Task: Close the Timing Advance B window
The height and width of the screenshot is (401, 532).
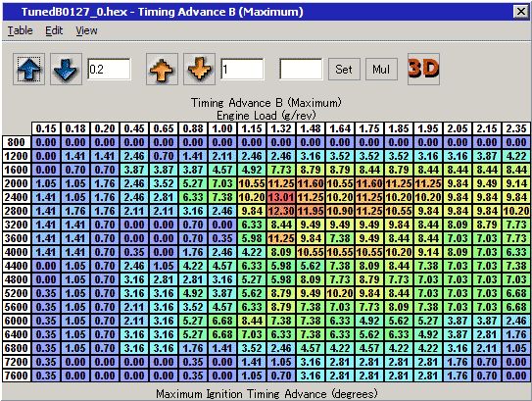Action: point(520,12)
